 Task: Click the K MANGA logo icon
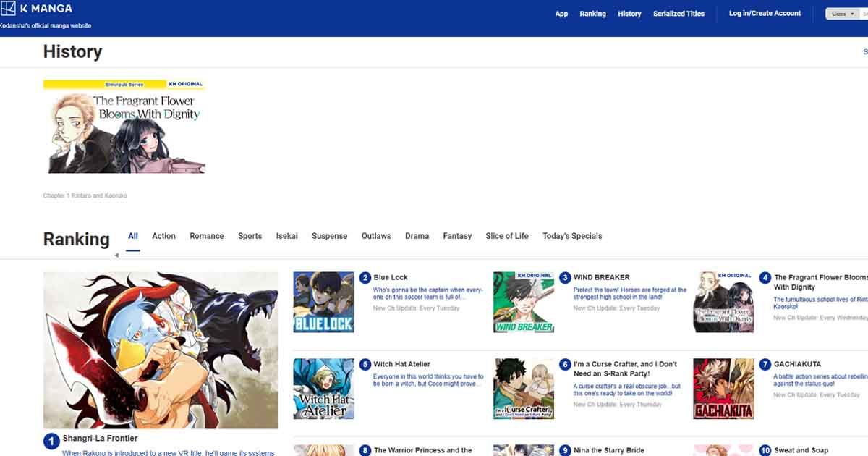[x=9, y=9]
